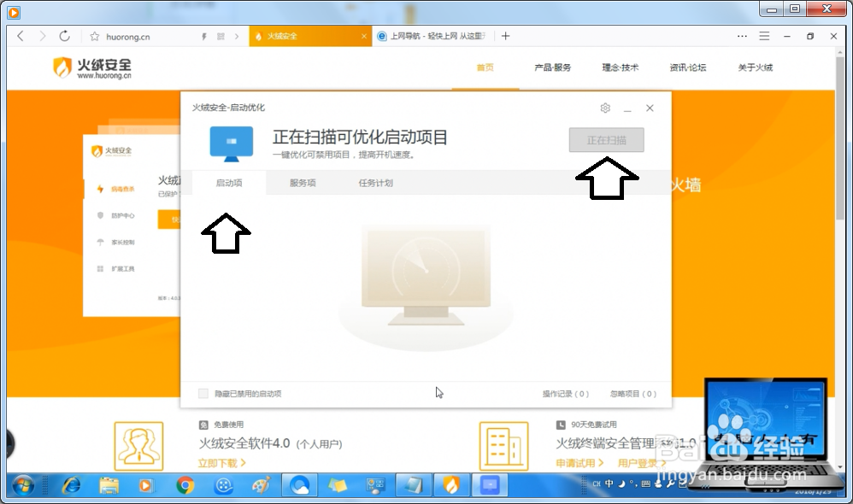Open Windows Start button

pyautogui.click(x=23, y=485)
